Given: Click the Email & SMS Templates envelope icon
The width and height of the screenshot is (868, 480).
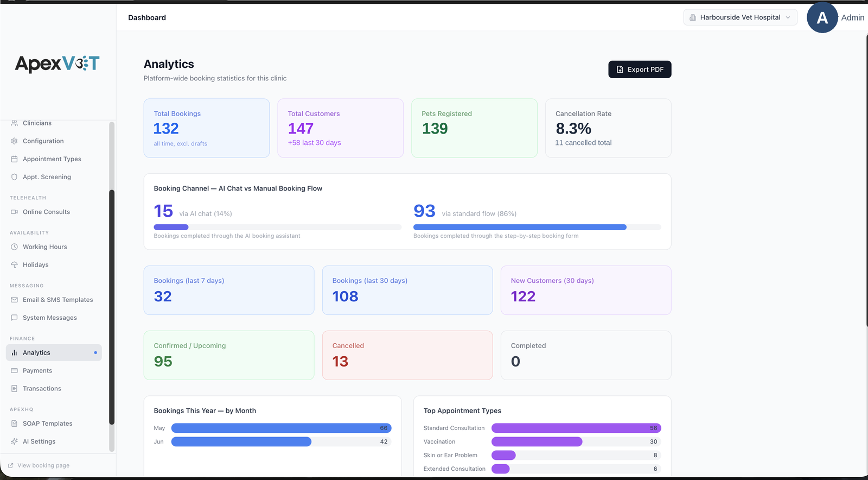Looking at the screenshot, I should 14,300.
